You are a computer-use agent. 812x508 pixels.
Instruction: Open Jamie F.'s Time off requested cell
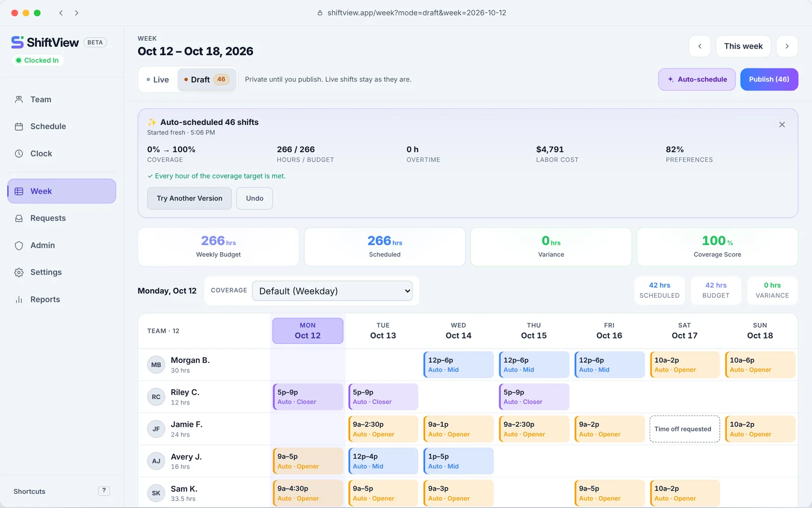[685, 429]
